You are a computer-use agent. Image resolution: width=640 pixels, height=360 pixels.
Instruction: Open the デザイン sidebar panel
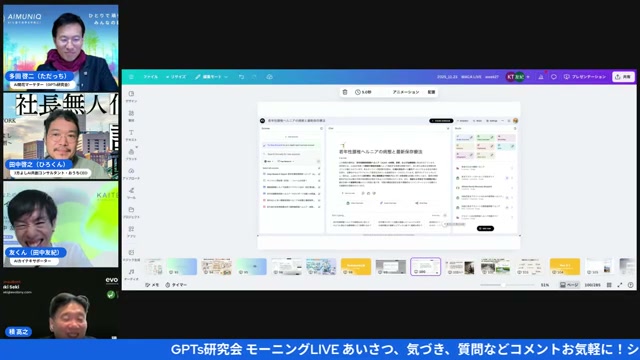coord(131,96)
